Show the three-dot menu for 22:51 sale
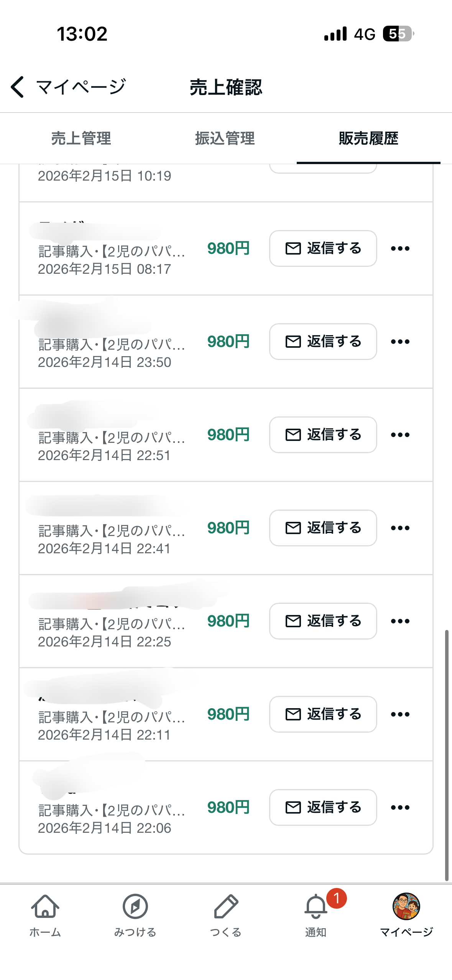 point(400,435)
